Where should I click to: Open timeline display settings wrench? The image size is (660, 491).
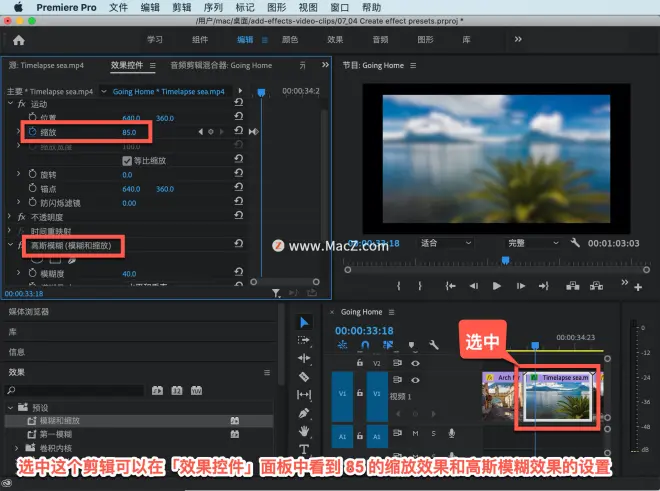click(434, 345)
